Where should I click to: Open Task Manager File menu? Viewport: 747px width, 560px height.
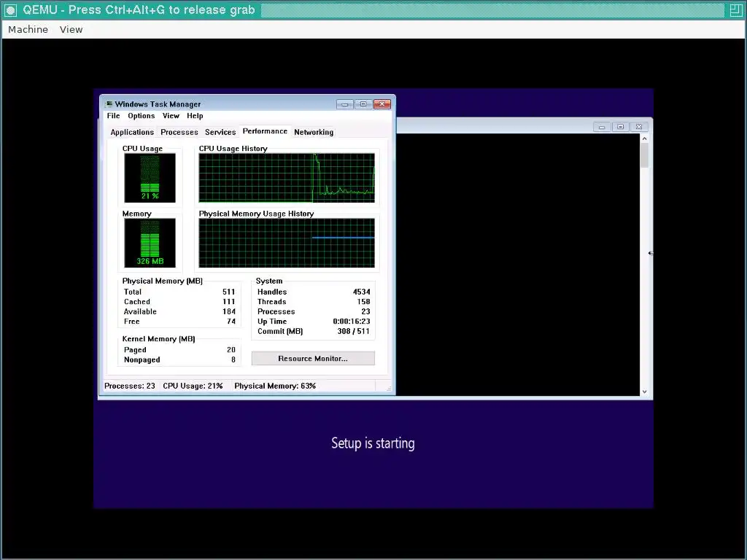click(113, 116)
